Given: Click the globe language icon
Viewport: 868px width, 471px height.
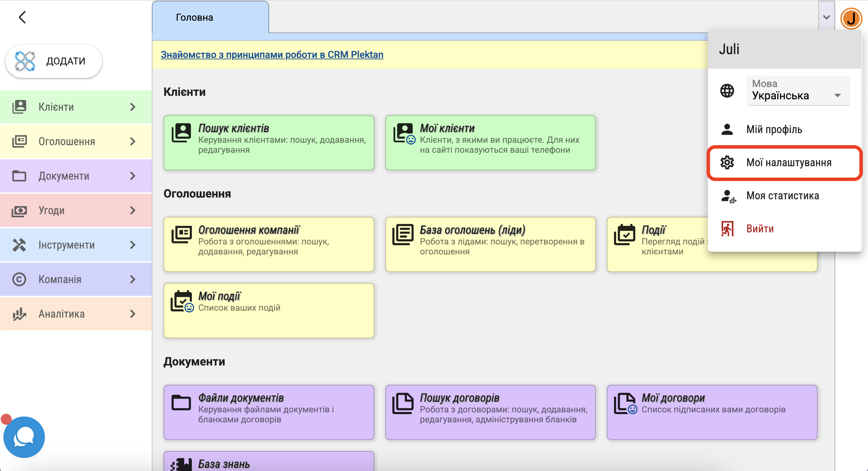Looking at the screenshot, I should click(x=727, y=91).
